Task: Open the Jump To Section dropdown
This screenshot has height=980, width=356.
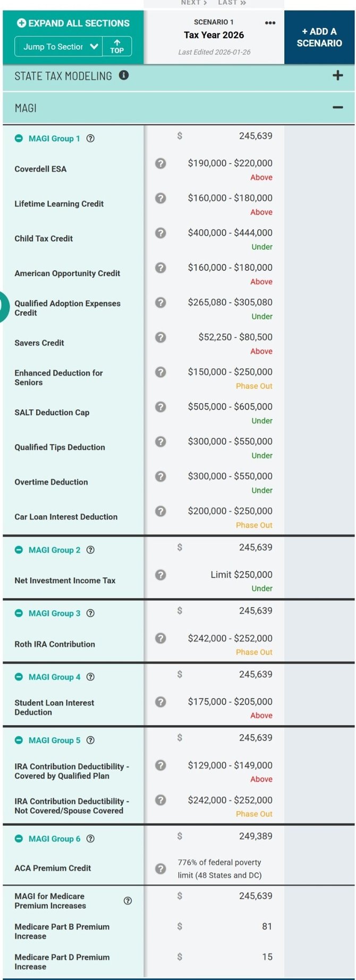Action: pos(58,47)
